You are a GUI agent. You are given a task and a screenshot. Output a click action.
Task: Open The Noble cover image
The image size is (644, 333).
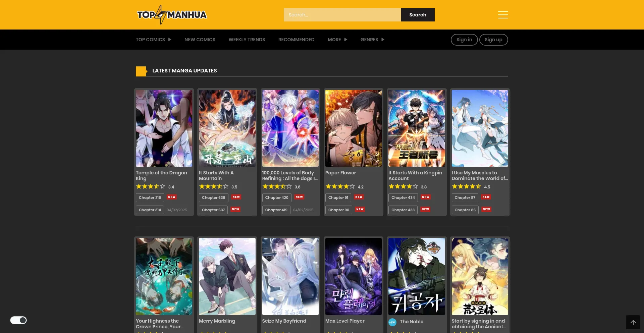point(417,276)
